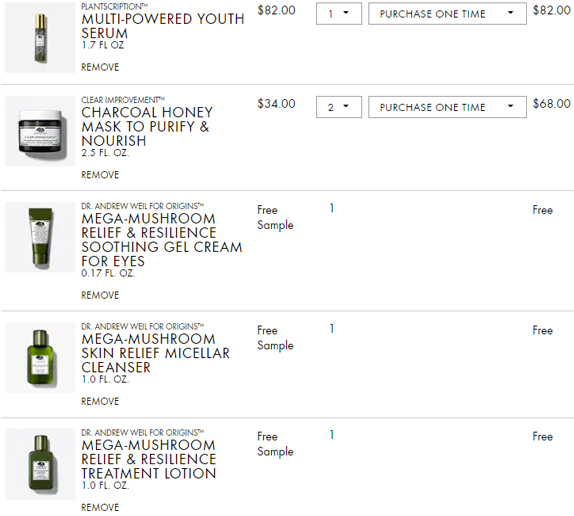Open the Multi-Powered Youth Serum product title
The height and width of the screenshot is (516, 574).
(163, 26)
